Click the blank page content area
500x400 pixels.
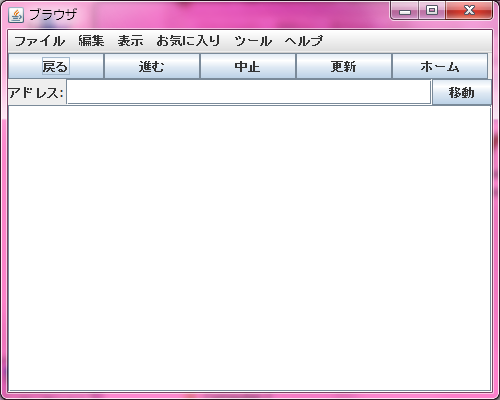[249, 249]
